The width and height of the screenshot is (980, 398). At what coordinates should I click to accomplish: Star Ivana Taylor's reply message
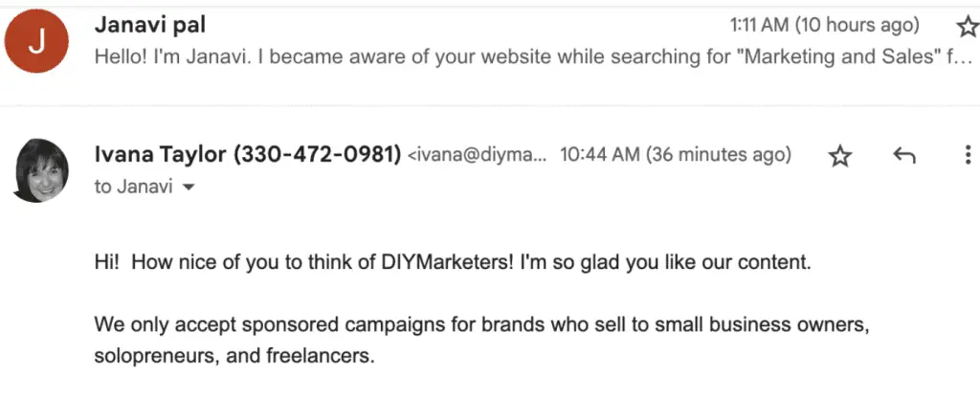tap(839, 157)
